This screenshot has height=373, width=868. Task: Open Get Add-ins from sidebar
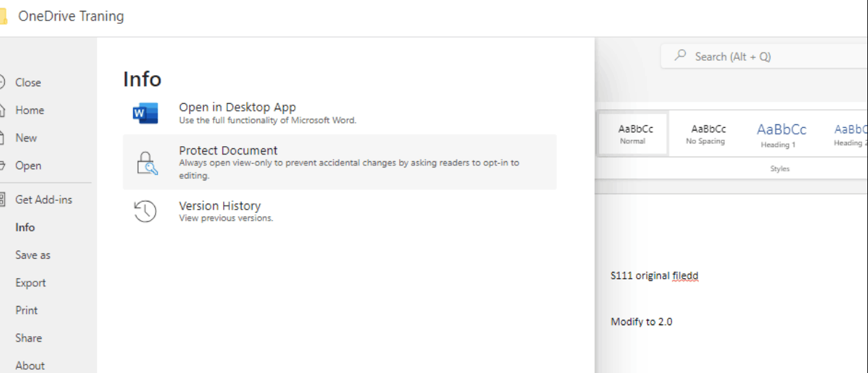point(44,199)
